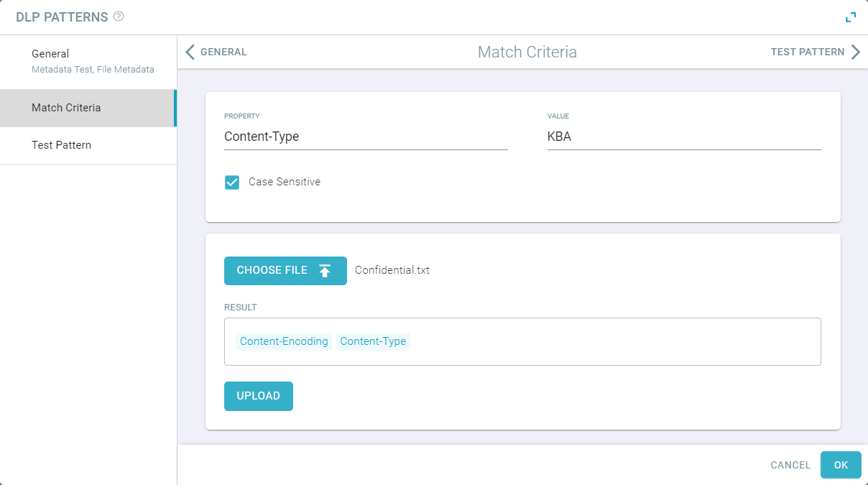Click the Property input containing Content-Type
The width and height of the screenshot is (868, 485).
[365, 137]
